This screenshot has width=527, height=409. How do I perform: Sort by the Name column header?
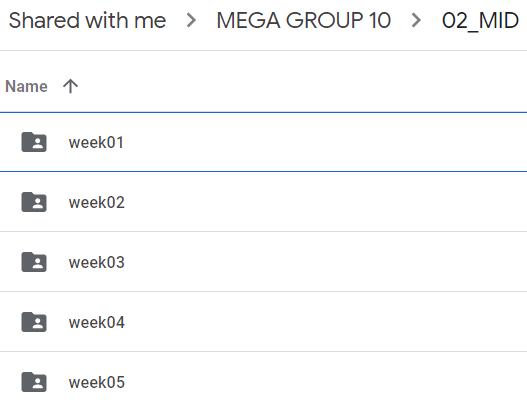point(26,86)
